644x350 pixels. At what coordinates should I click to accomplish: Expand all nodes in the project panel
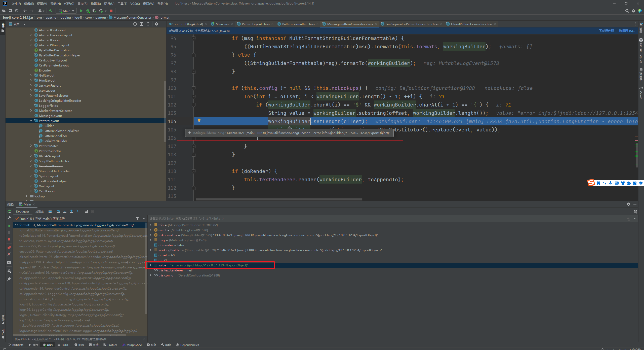click(142, 24)
